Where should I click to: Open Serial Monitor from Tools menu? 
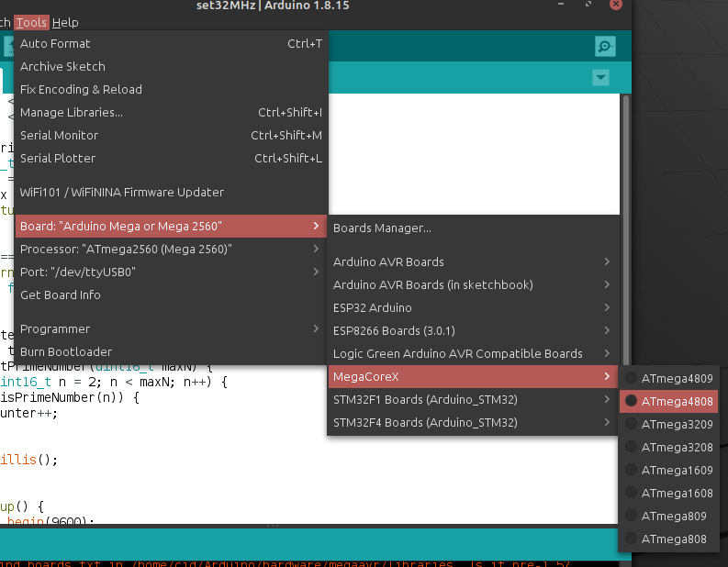click(171, 135)
